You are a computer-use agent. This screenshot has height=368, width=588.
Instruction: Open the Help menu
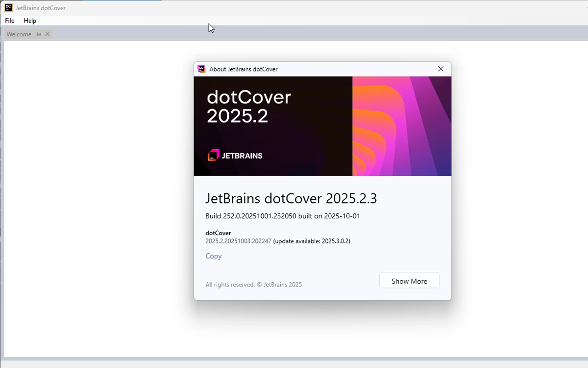click(x=30, y=21)
